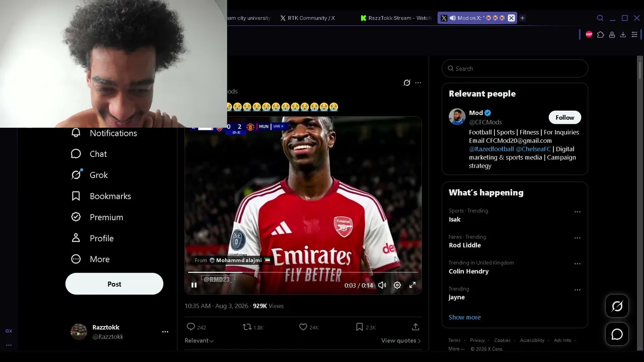Expand the footer More menu
The height and width of the screenshot is (362, 644).
pos(457,349)
